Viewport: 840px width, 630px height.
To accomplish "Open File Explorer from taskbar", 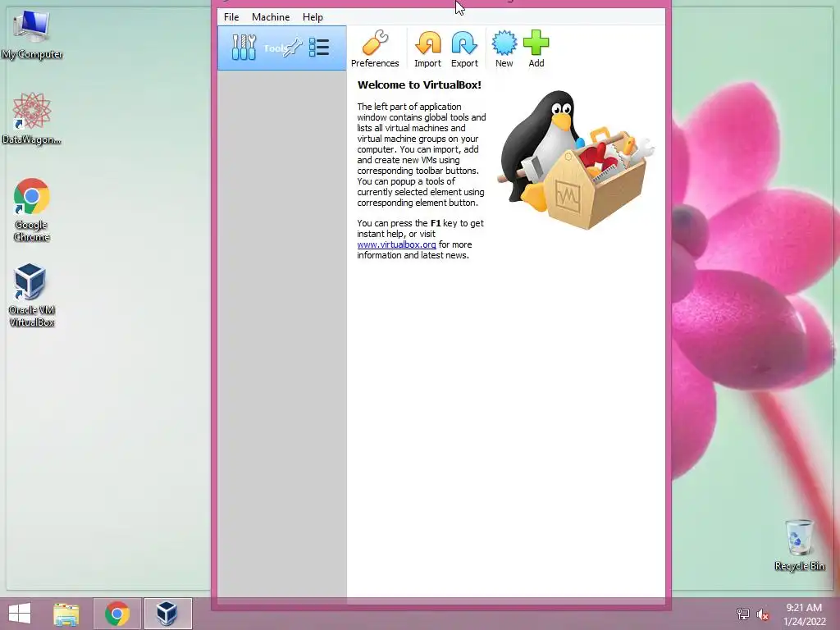I will point(66,614).
